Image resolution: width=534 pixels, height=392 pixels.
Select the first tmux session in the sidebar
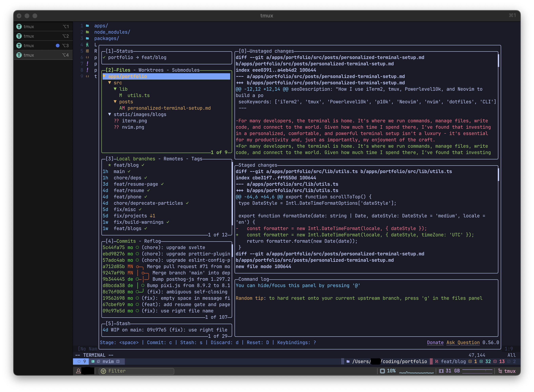(43, 27)
